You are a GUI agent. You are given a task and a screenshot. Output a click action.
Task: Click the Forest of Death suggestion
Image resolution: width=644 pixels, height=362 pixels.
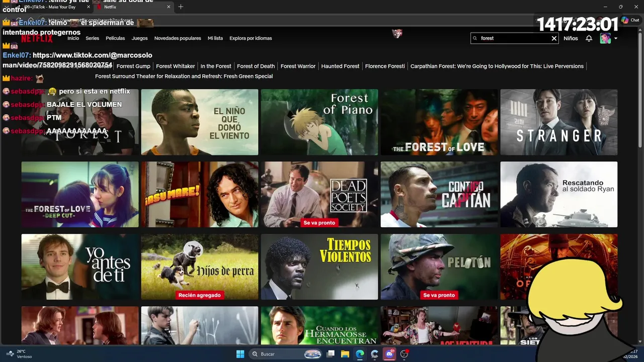click(x=256, y=66)
